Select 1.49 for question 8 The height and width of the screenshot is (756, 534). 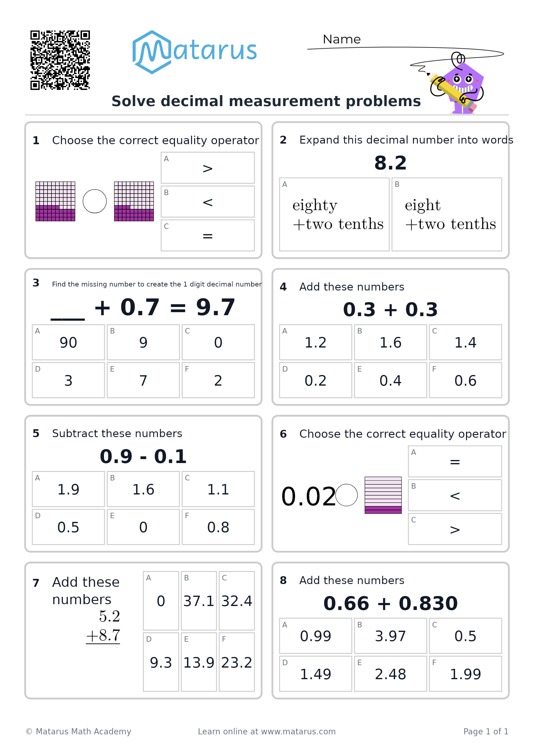315,674
